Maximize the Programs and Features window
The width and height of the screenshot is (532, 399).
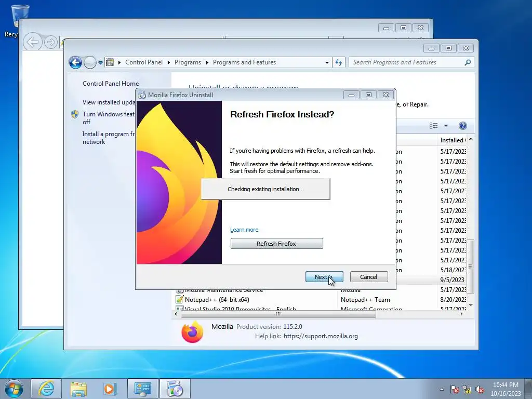tap(448, 48)
